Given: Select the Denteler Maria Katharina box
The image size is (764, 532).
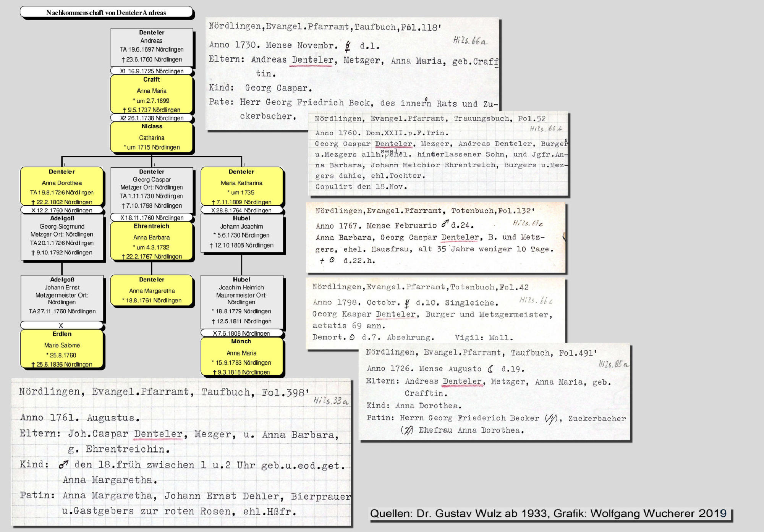Looking at the screenshot, I should coord(241,186).
